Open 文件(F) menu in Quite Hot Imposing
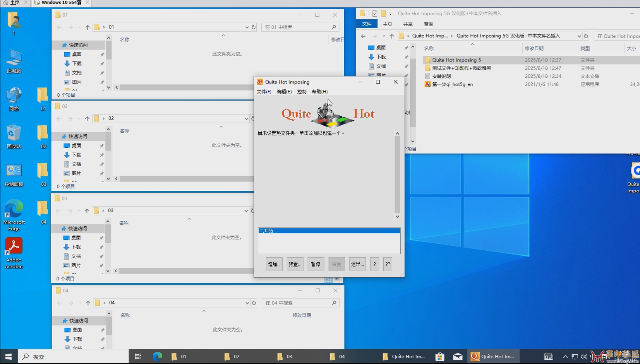640x364 pixels. (264, 92)
